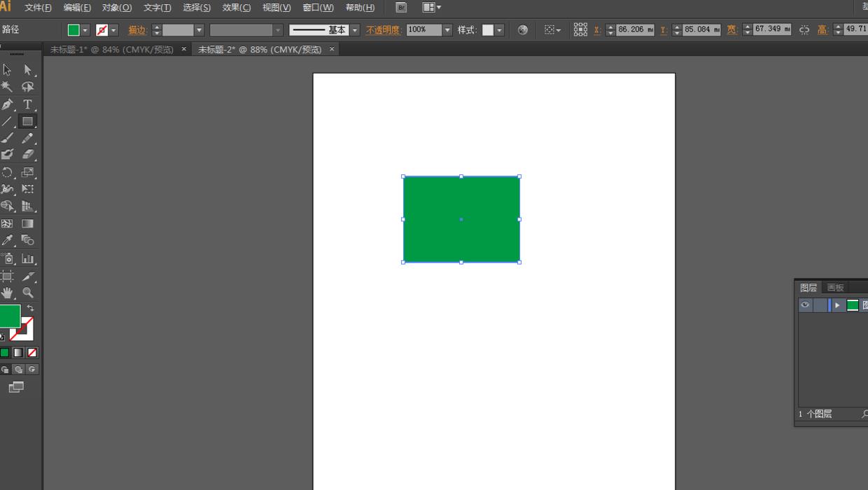Open 样式 graphic style dropdown
Viewport: 868px width, 490px height.
tap(500, 30)
